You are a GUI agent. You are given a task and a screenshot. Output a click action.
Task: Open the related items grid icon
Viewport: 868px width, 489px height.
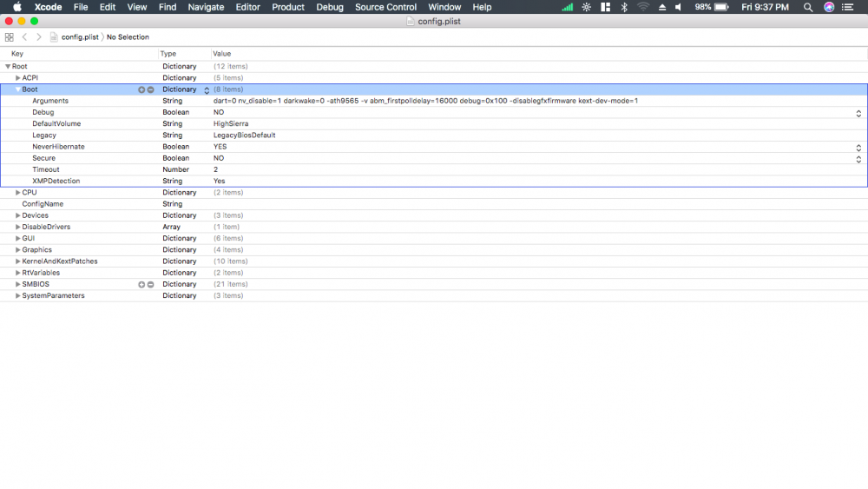click(10, 37)
